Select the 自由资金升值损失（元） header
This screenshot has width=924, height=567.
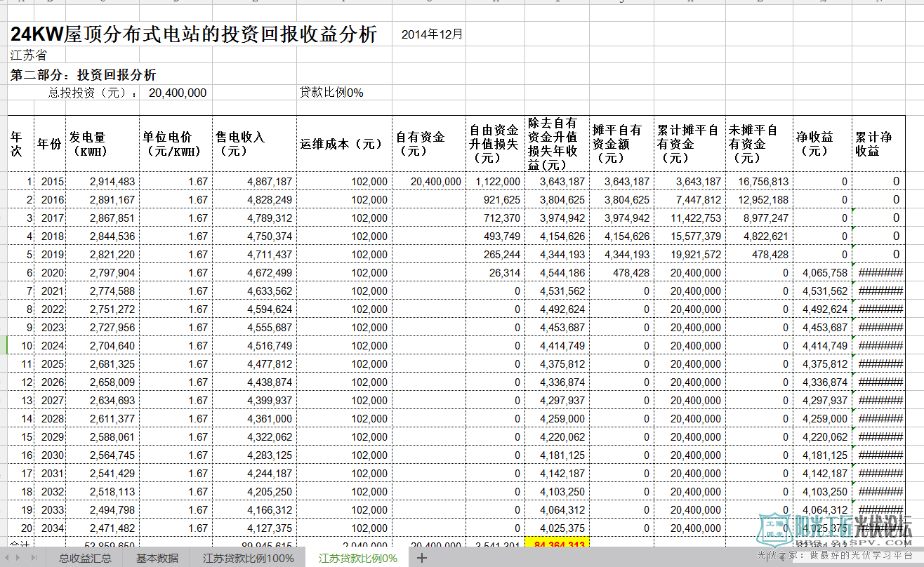coord(495,144)
